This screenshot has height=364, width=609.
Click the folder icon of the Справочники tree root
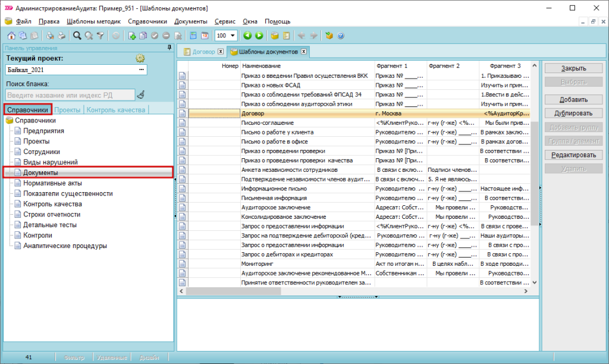point(10,120)
